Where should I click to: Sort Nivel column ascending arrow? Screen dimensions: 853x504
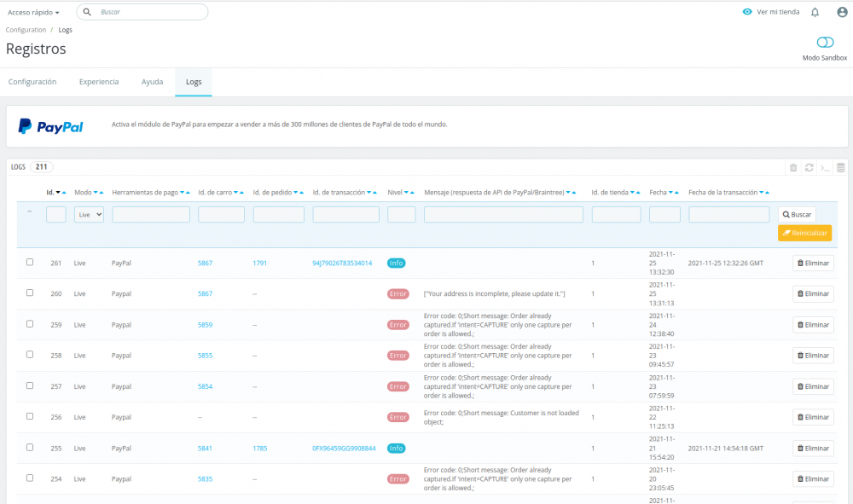[412, 193]
